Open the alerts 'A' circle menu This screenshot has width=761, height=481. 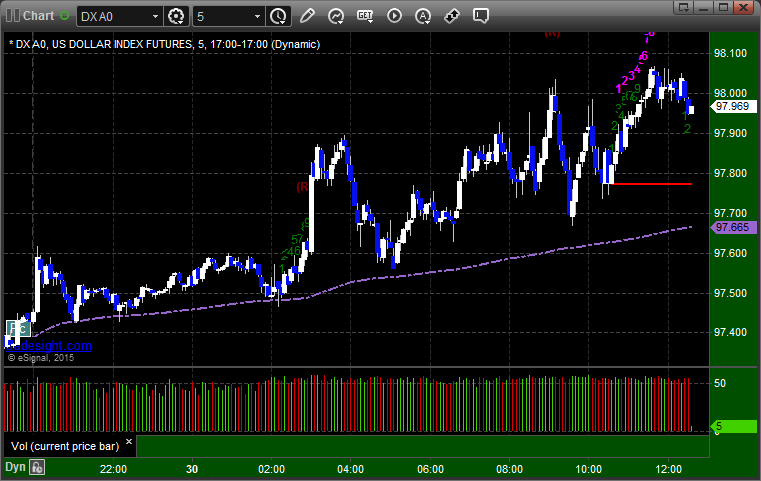[423, 16]
